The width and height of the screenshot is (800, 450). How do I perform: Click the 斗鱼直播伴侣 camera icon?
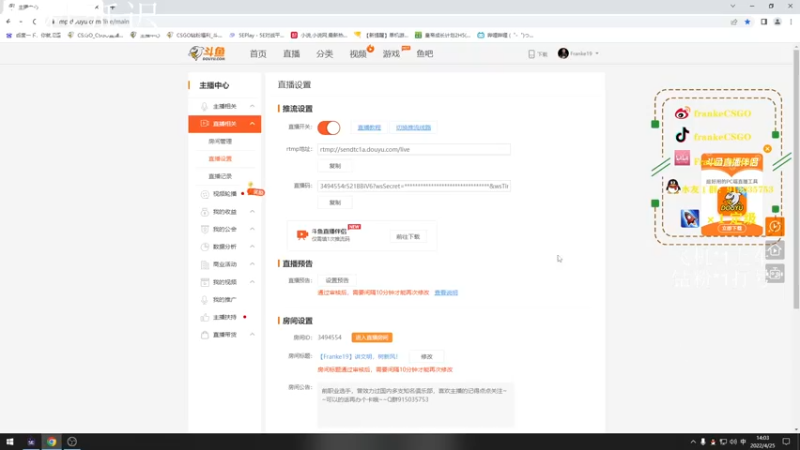(302, 234)
